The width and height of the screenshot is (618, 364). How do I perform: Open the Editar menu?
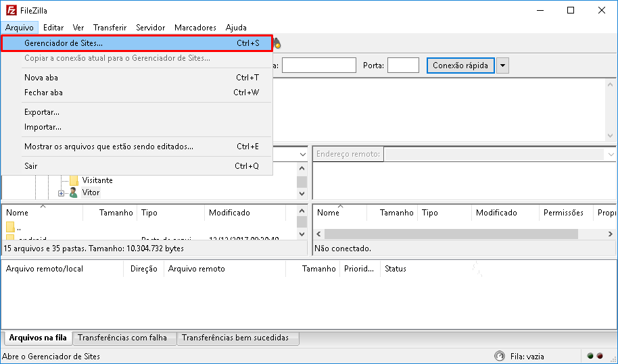53,28
